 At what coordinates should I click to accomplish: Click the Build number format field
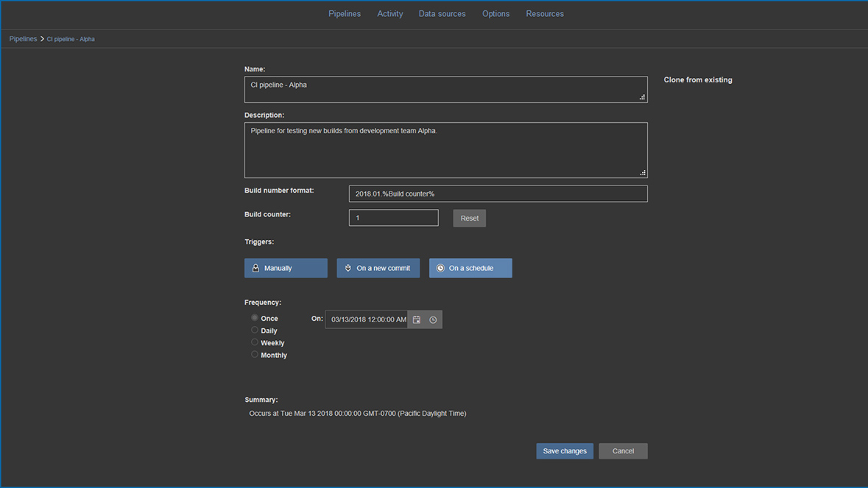coord(498,194)
